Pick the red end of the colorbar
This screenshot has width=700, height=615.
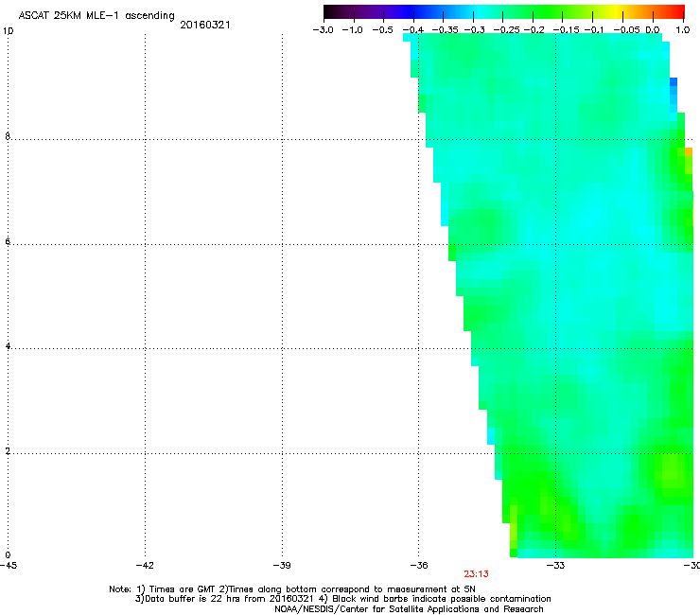click(676, 11)
